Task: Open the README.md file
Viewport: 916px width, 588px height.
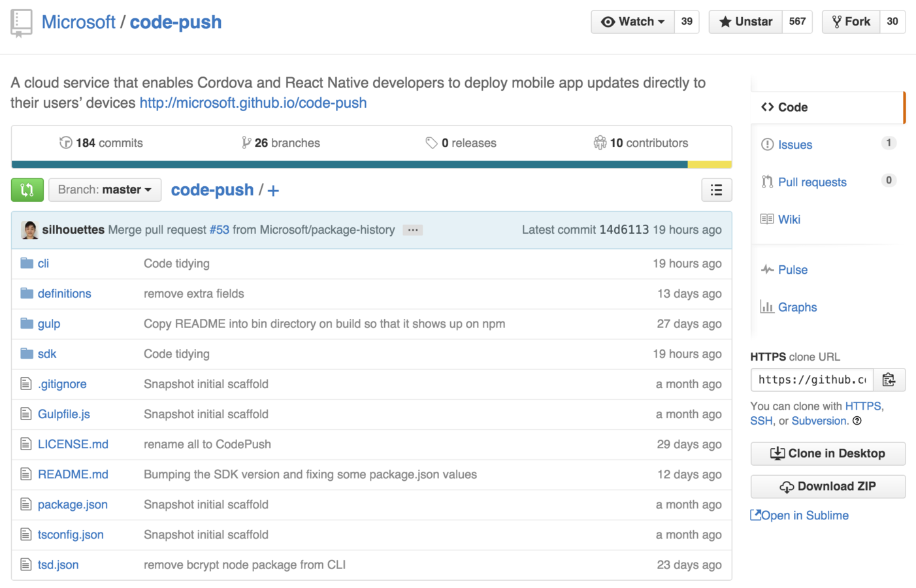Action: [73, 474]
